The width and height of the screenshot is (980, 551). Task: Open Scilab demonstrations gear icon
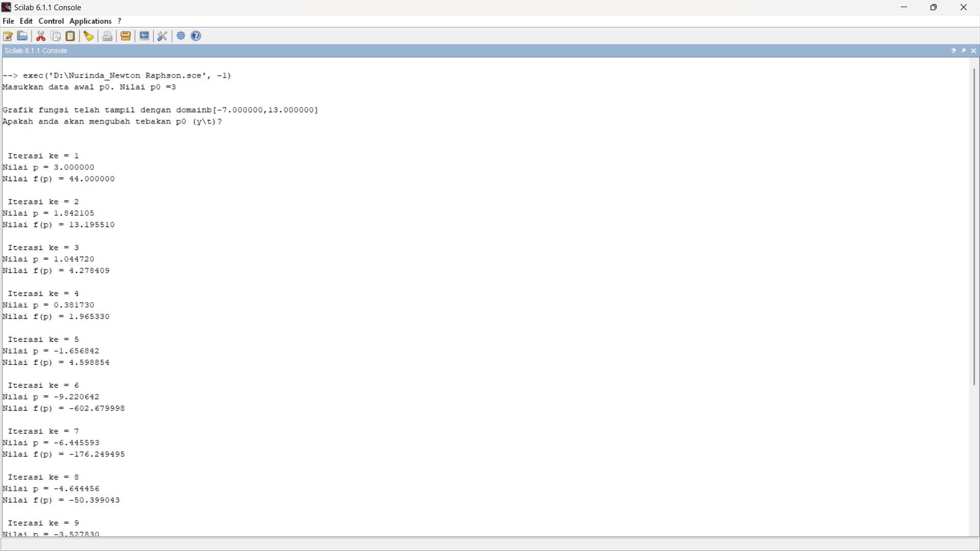181,36
